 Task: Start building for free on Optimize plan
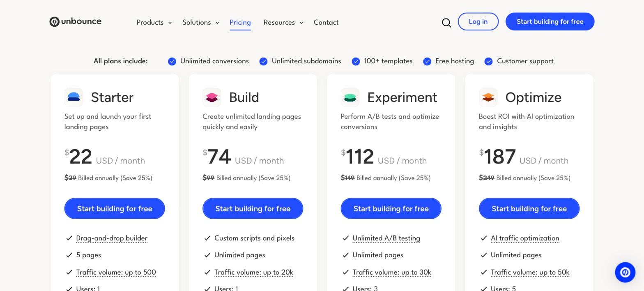tap(529, 208)
